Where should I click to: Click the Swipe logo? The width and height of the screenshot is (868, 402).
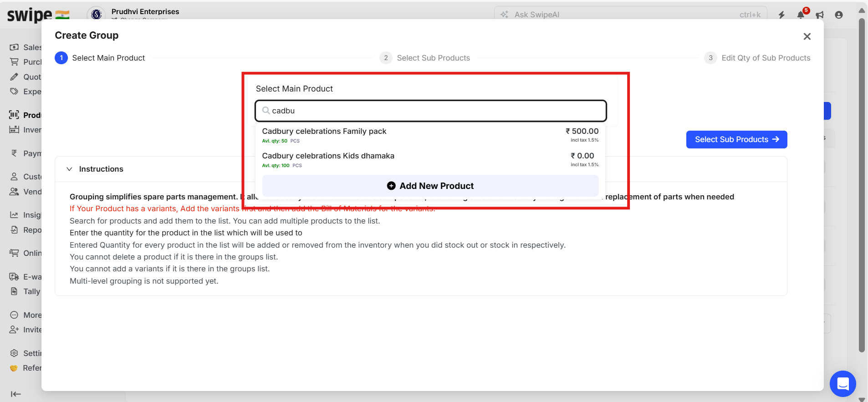point(38,15)
